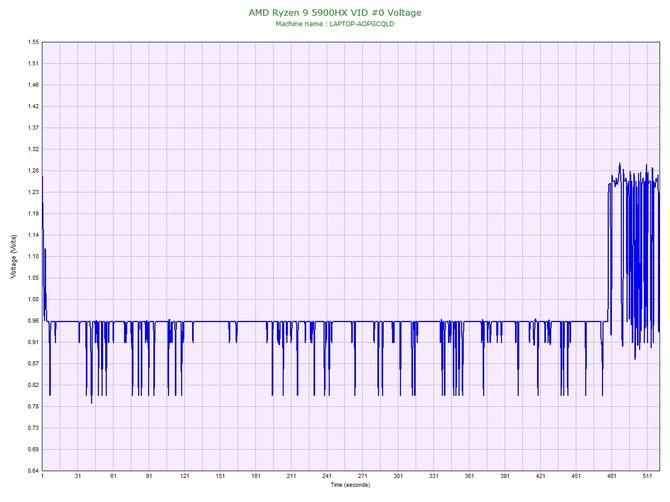Click the 121 seconds time tick

click(185, 476)
